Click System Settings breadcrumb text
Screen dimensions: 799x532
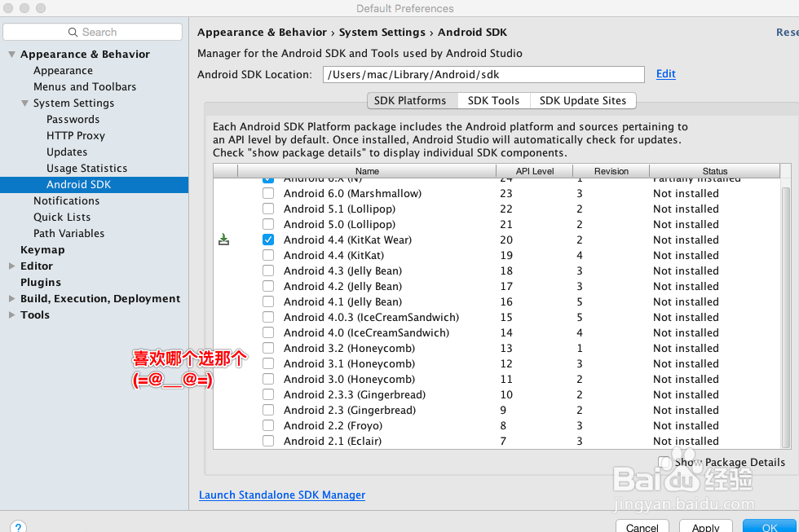(x=382, y=32)
